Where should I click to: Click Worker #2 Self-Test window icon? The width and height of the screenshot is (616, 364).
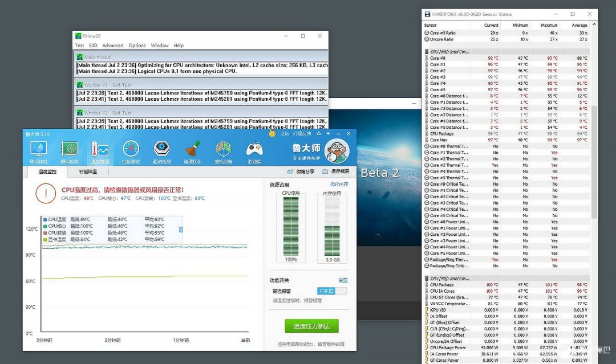click(80, 113)
